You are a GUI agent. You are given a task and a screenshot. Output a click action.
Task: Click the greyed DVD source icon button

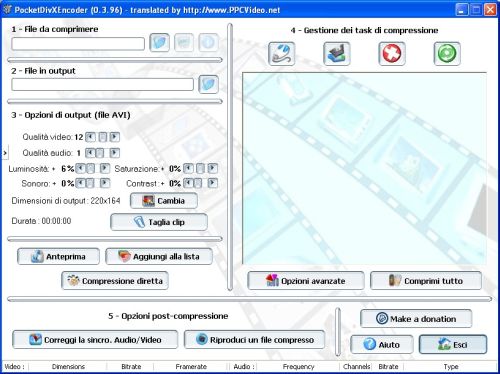[184, 43]
